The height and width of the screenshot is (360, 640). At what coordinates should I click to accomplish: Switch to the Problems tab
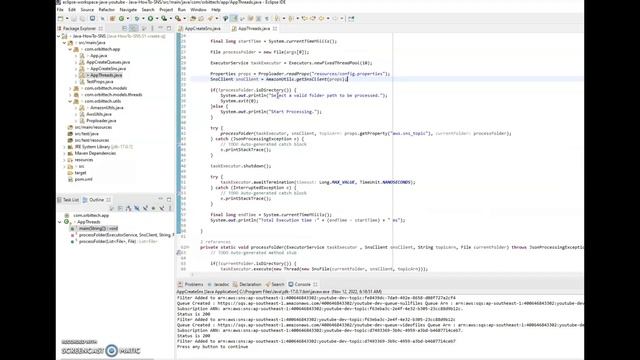(191, 284)
